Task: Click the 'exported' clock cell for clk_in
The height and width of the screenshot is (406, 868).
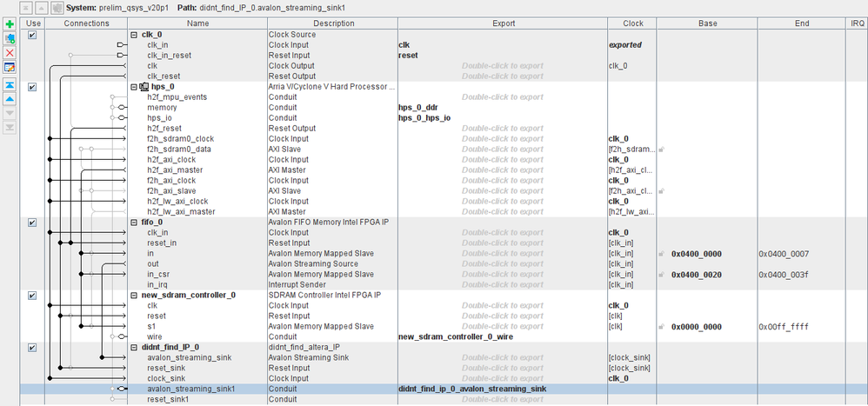Action: point(625,45)
